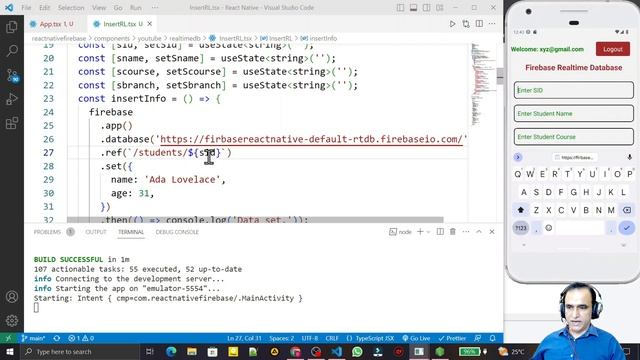
Task: Toggle panel layout icon in title bar
Action: click(x=413, y=8)
